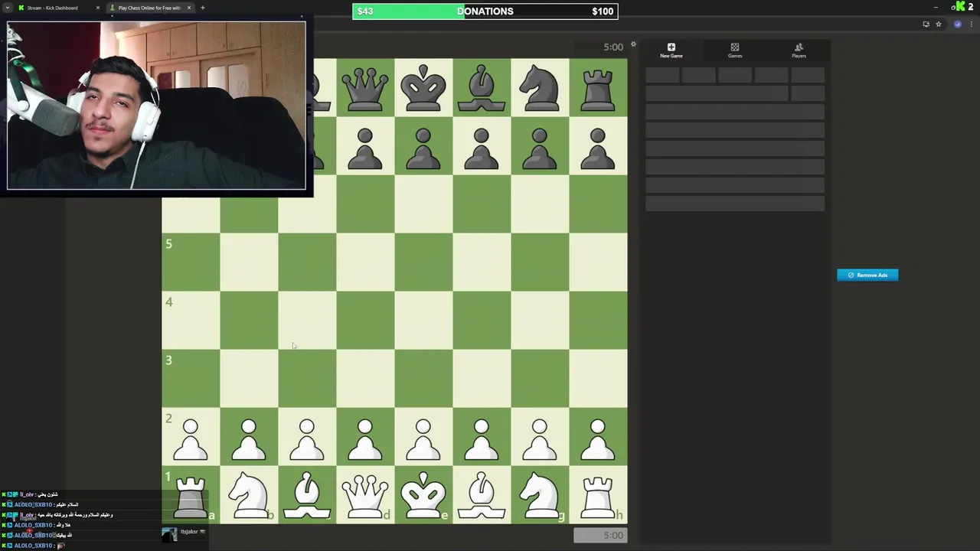Select the white bishop on c1
The height and width of the screenshot is (551, 980).
tap(307, 494)
